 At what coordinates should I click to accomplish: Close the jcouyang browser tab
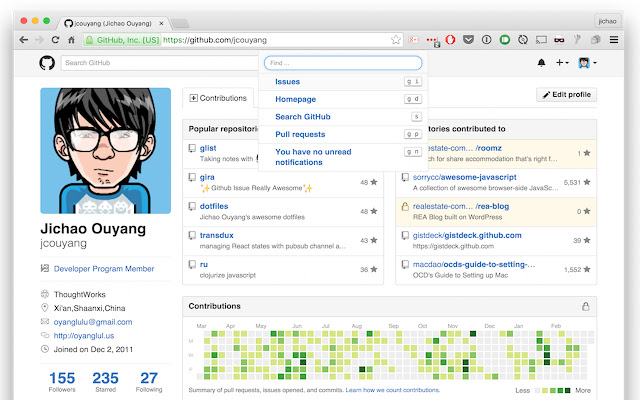(x=161, y=23)
